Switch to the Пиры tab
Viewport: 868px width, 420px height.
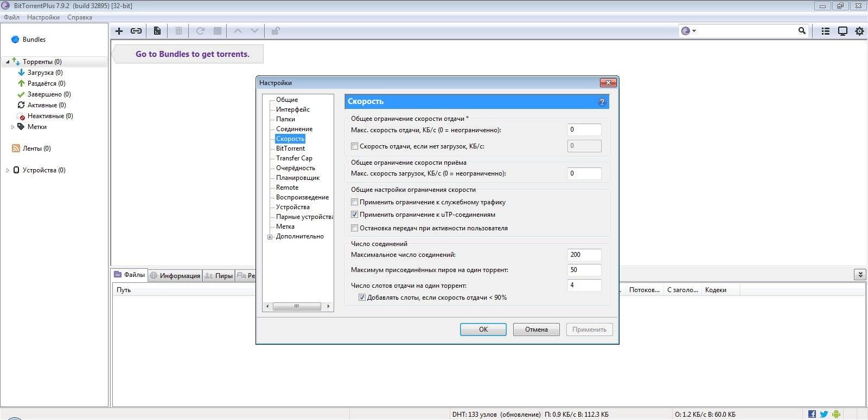point(219,276)
